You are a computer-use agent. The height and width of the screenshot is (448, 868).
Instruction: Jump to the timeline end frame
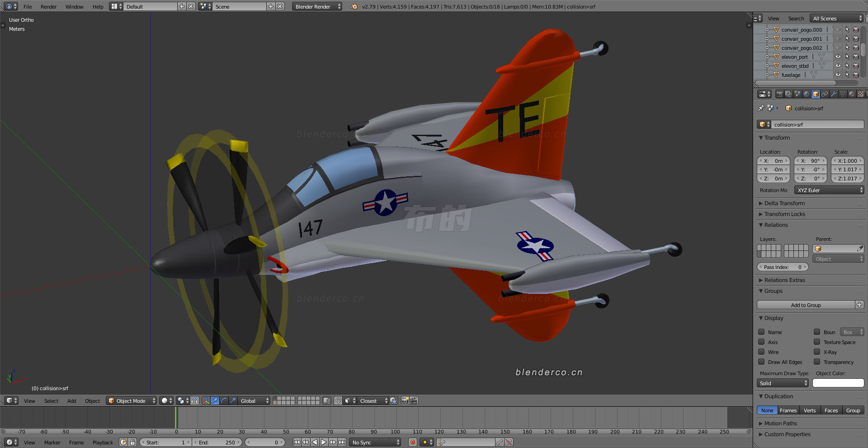342,442
